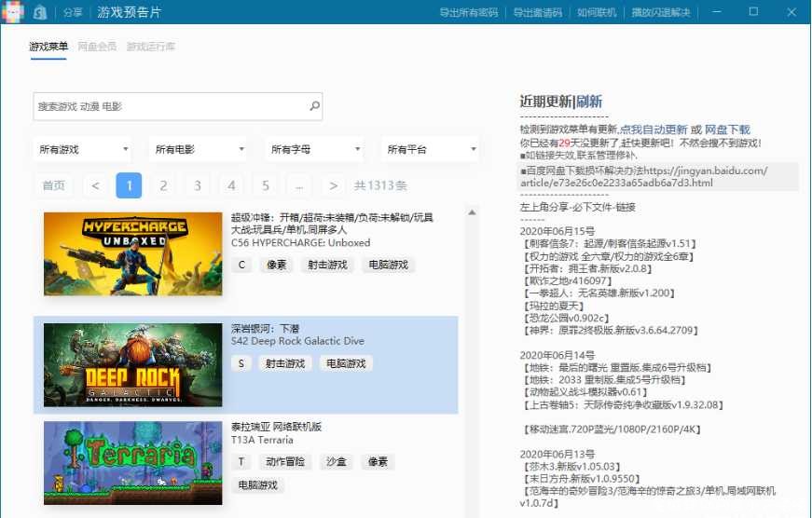Open Deep Rock Galactic thumbnail
The width and height of the screenshot is (812, 518).
133,365
